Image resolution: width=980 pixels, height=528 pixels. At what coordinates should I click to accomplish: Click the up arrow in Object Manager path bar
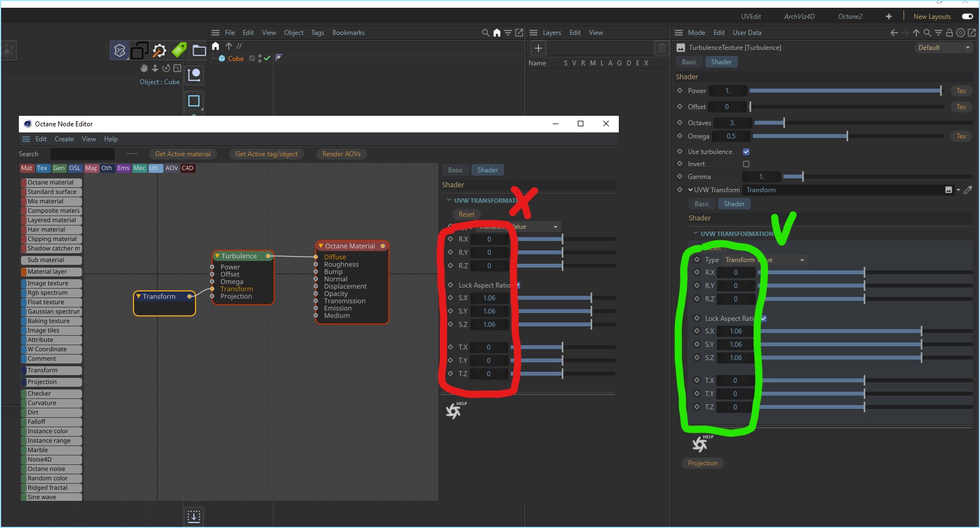[x=228, y=46]
